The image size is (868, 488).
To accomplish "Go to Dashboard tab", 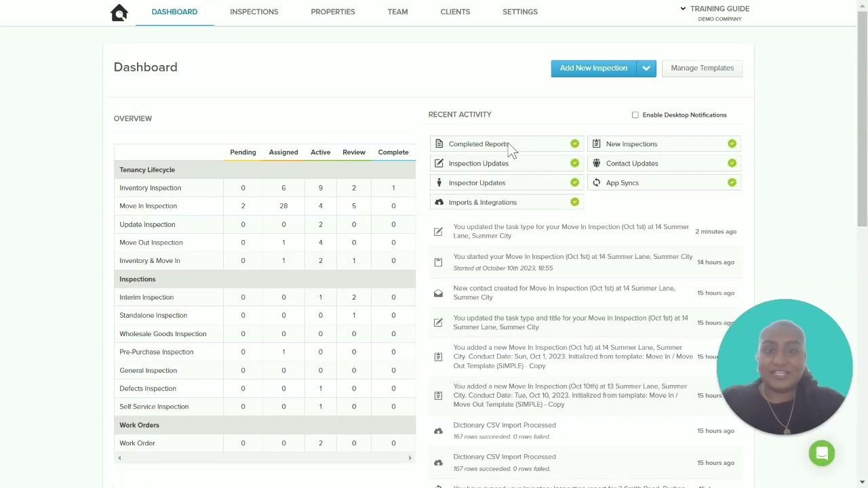I will pyautogui.click(x=174, y=12).
